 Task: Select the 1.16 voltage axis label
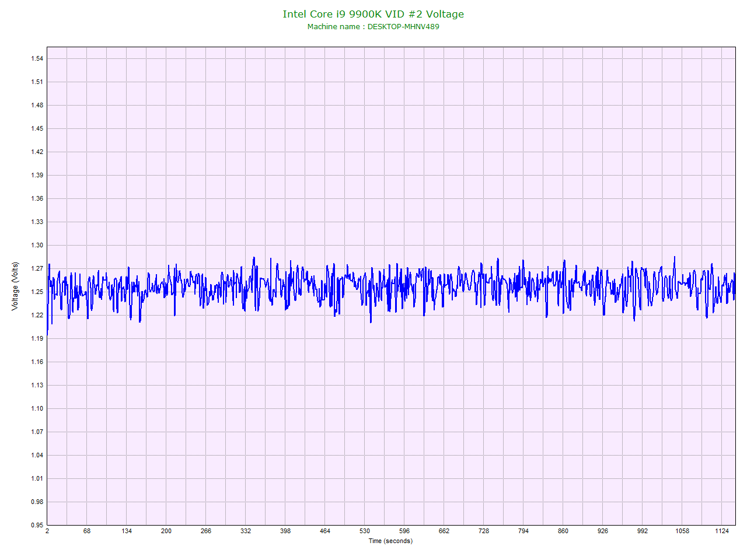(37, 362)
